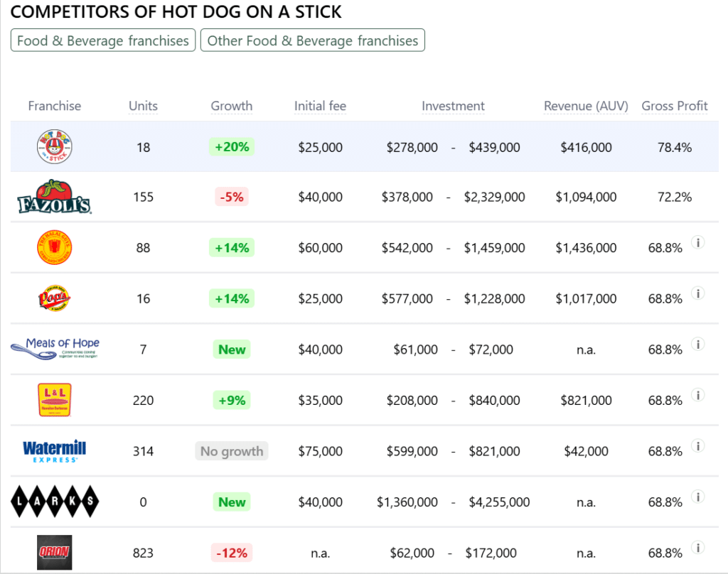The width and height of the screenshot is (728, 574).
Task: Click +14% badge in 16-units row
Action: click(x=232, y=298)
